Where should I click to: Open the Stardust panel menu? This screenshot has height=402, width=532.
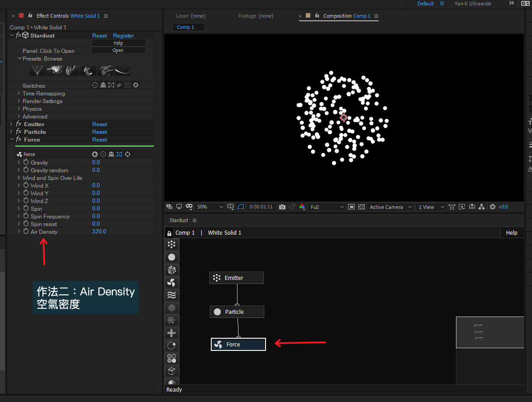[x=195, y=220]
